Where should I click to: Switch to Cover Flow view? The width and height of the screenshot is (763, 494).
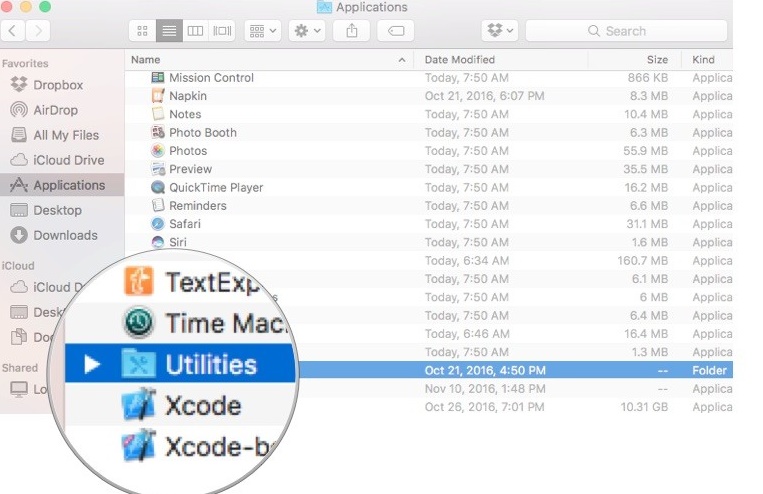pos(222,31)
